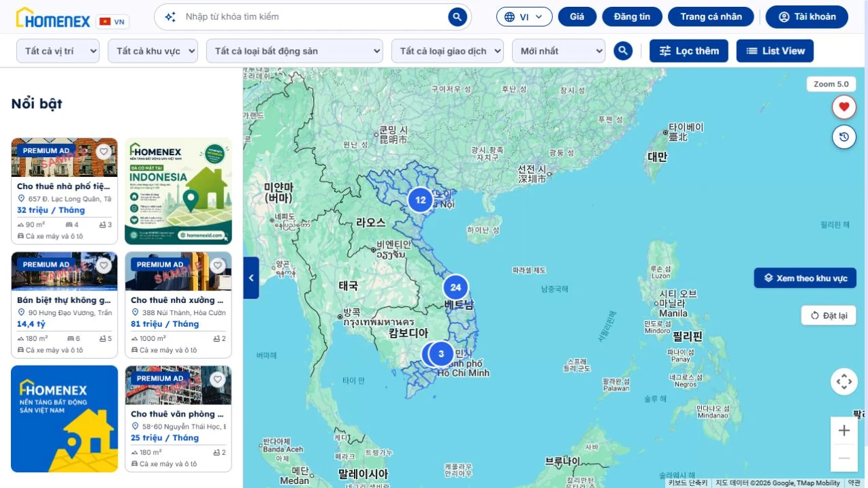Image resolution: width=868 pixels, height=488 pixels.
Task: Open the map cluster marker labeled 12
Action: point(421,200)
